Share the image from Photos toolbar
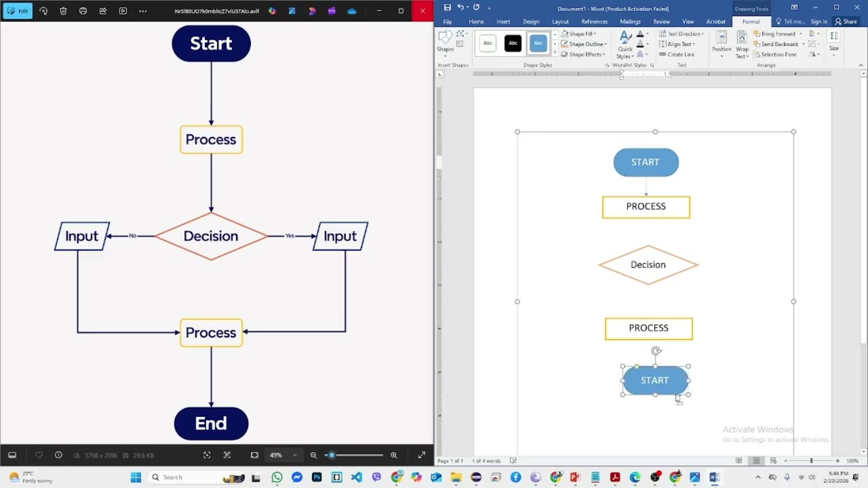This screenshot has height=488, width=868. click(x=103, y=11)
